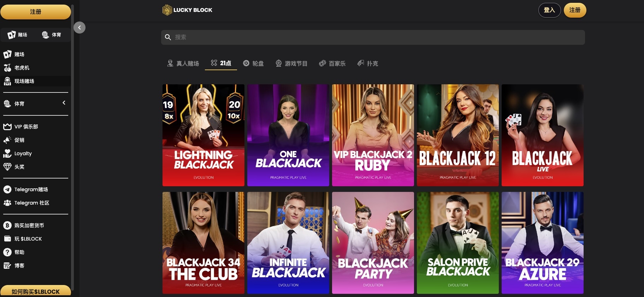Open the Lightning Blackjack game thumbnail
The width and height of the screenshot is (644, 297).
pos(203,135)
